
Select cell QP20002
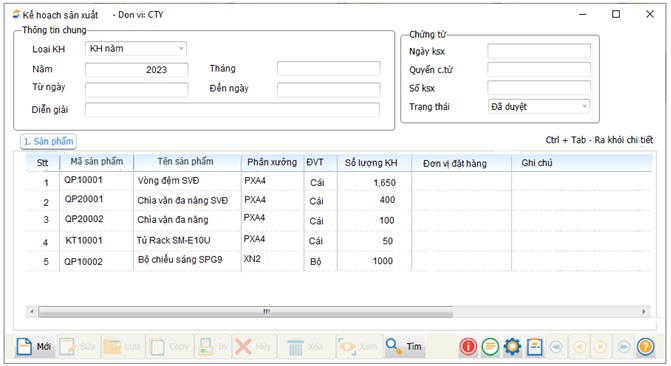coord(84,219)
